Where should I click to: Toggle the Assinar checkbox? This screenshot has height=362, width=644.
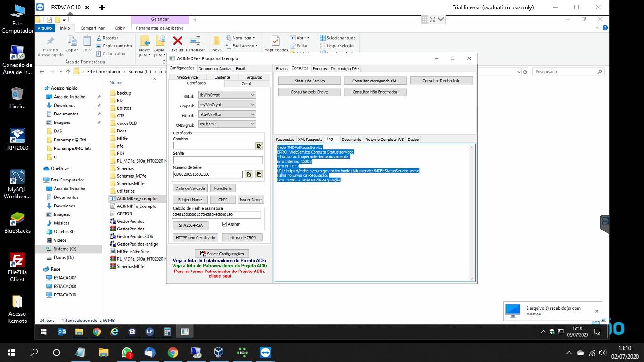click(x=224, y=224)
